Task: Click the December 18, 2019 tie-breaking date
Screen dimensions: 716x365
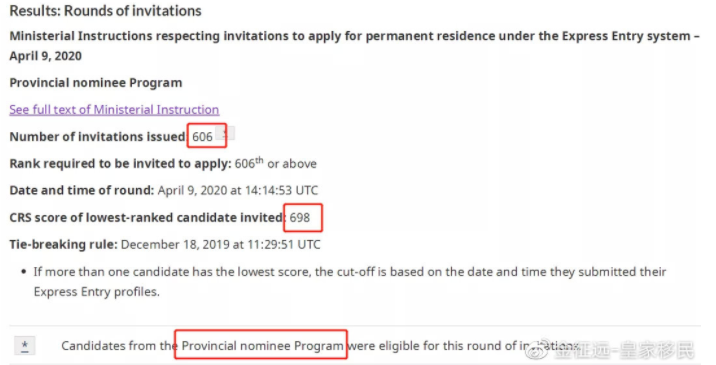Action: (221, 244)
